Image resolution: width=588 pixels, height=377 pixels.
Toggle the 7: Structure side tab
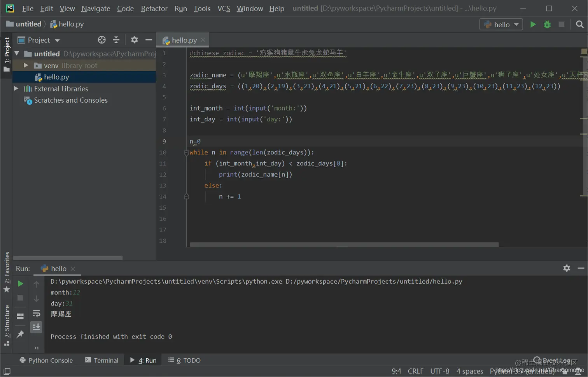click(7, 326)
